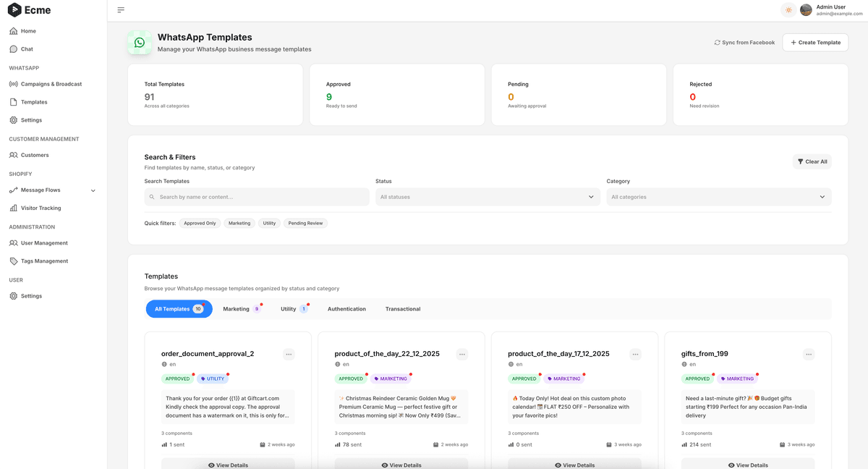
Task: Expand the Message Flows sidebar item
Action: tap(93, 190)
